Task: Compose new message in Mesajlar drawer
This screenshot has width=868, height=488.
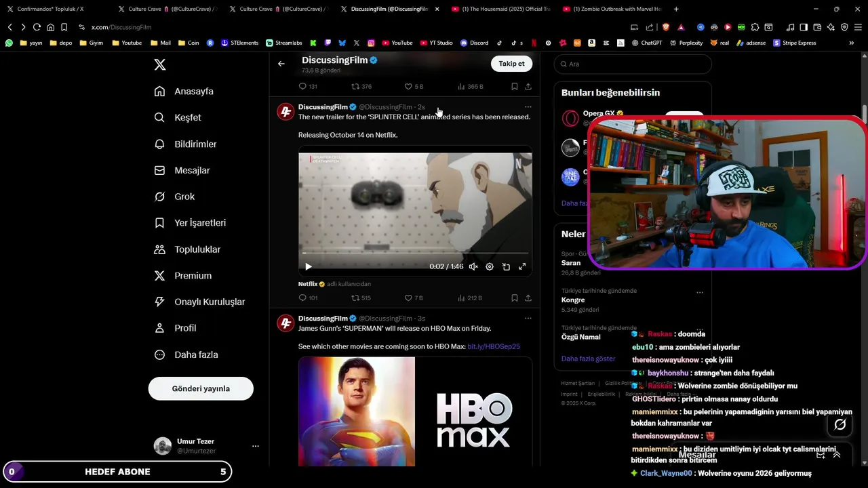Action: point(821,455)
